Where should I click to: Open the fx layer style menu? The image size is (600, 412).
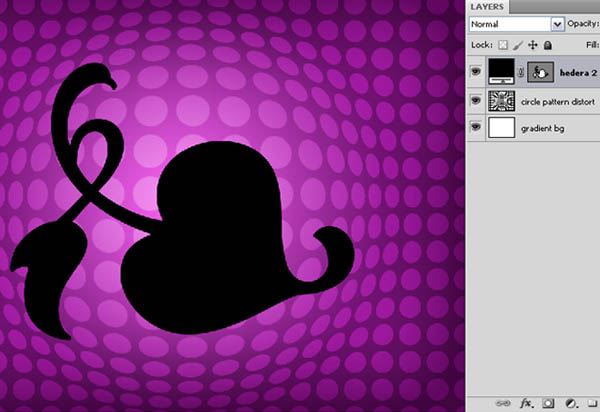(525, 403)
